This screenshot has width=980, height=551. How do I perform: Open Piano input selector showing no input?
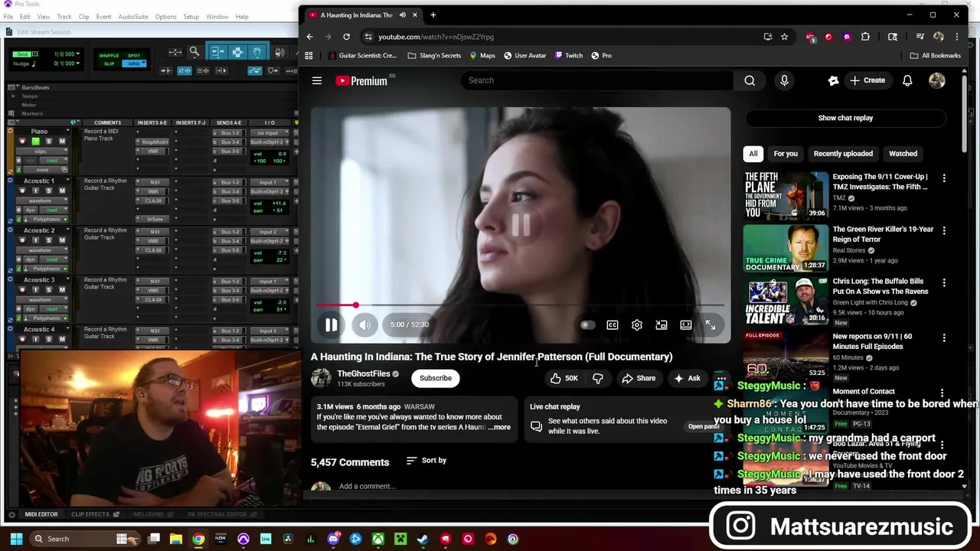point(269,133)
